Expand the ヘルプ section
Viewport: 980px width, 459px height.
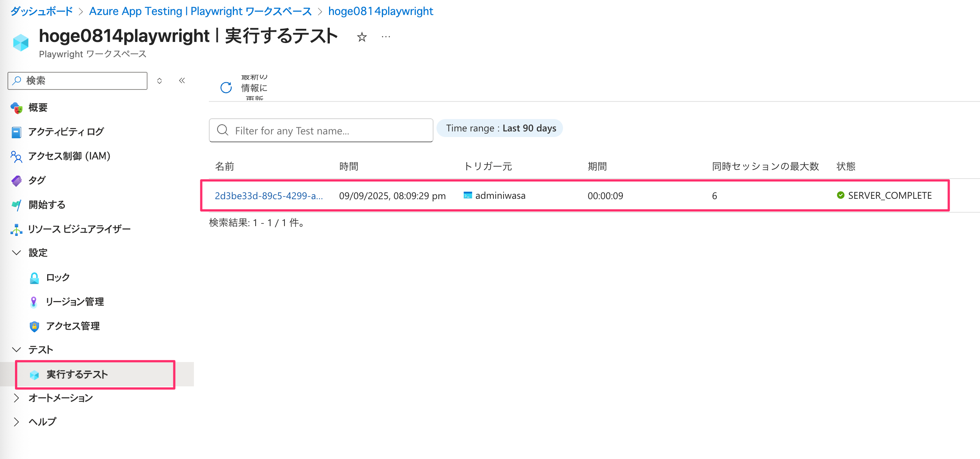[x=16, y=422]
